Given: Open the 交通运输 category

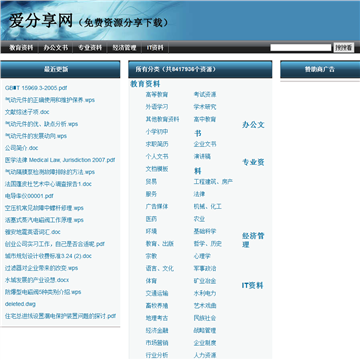Looking at the screenshot, I should [x=157, y=293].
